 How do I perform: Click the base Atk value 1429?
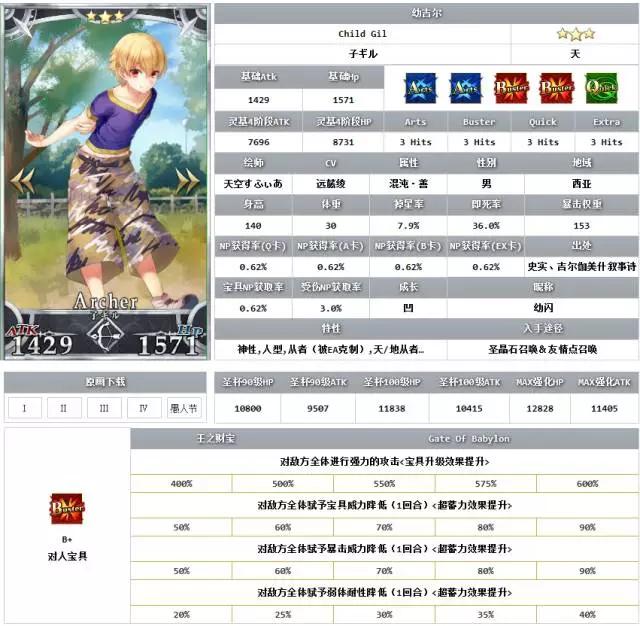tap(258, 100)
